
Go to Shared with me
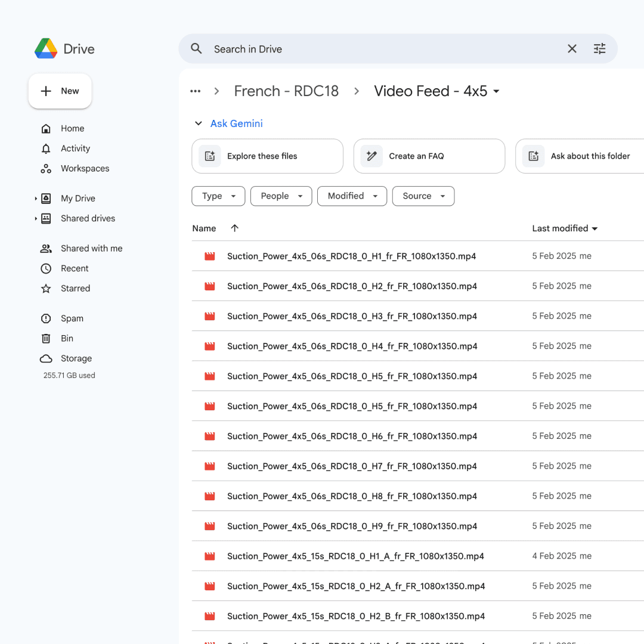tap(91, 248)
